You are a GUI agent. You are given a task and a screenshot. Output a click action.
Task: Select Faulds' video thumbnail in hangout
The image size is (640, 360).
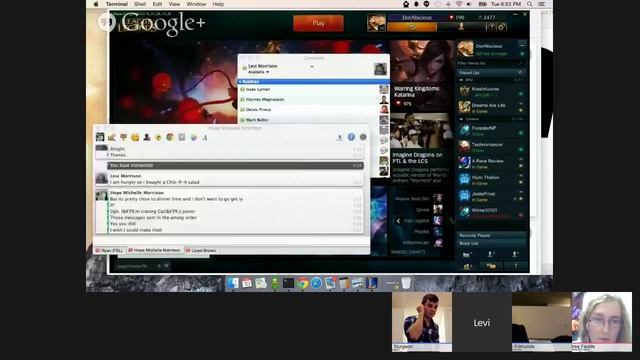pyautogui.click(x=602, y=322)
